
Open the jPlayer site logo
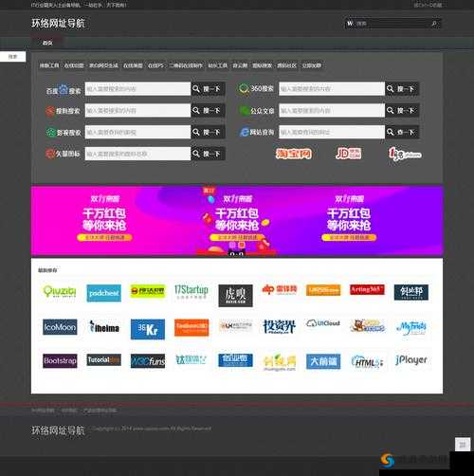(x=411, y=360)
